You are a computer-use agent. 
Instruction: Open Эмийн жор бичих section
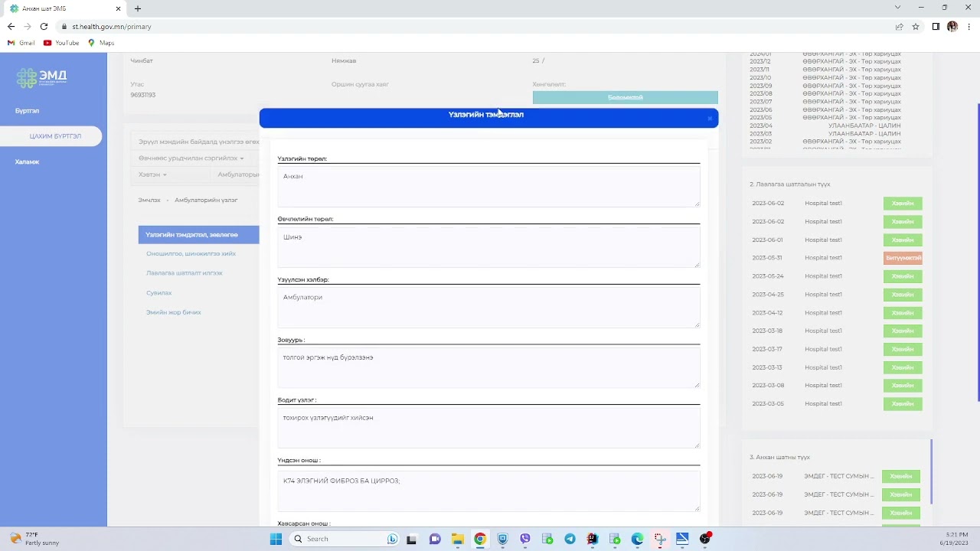coord(174,312)
